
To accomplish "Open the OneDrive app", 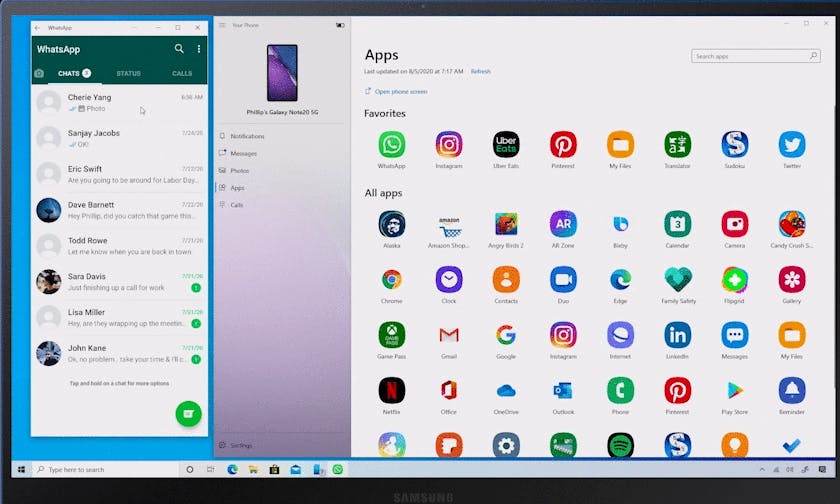I will tap(506, 391).
